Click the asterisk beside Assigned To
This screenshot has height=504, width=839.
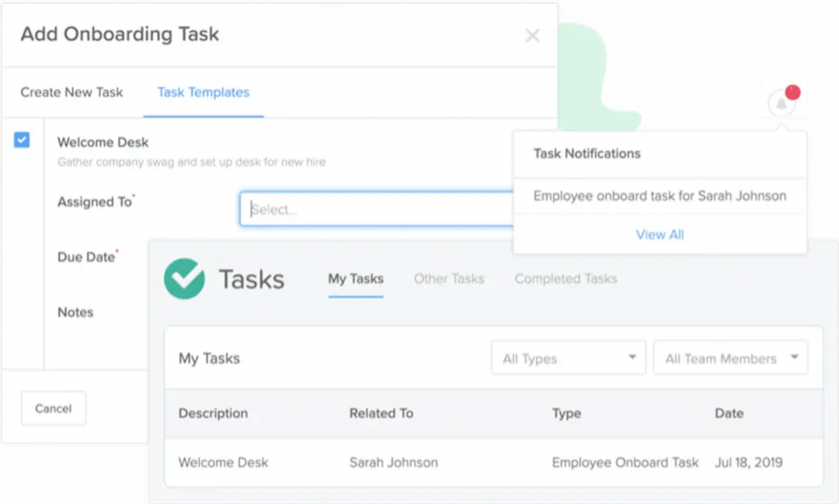(x=135, y=196)
